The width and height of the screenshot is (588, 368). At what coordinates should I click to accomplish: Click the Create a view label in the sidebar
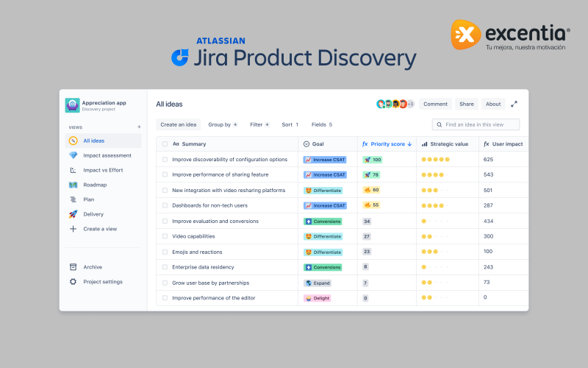point(100,229)
